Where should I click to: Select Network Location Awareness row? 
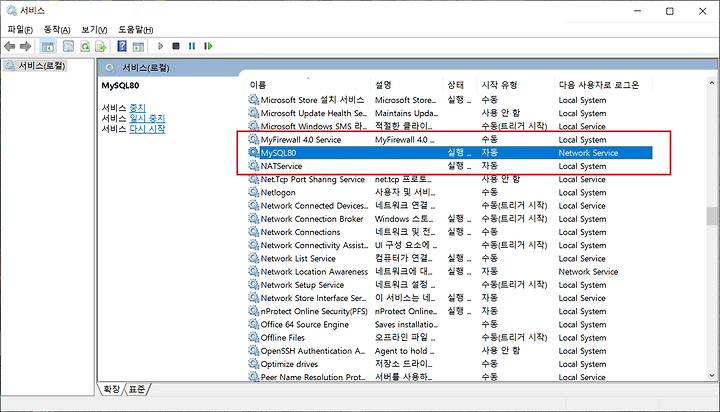tap(450, 271)
